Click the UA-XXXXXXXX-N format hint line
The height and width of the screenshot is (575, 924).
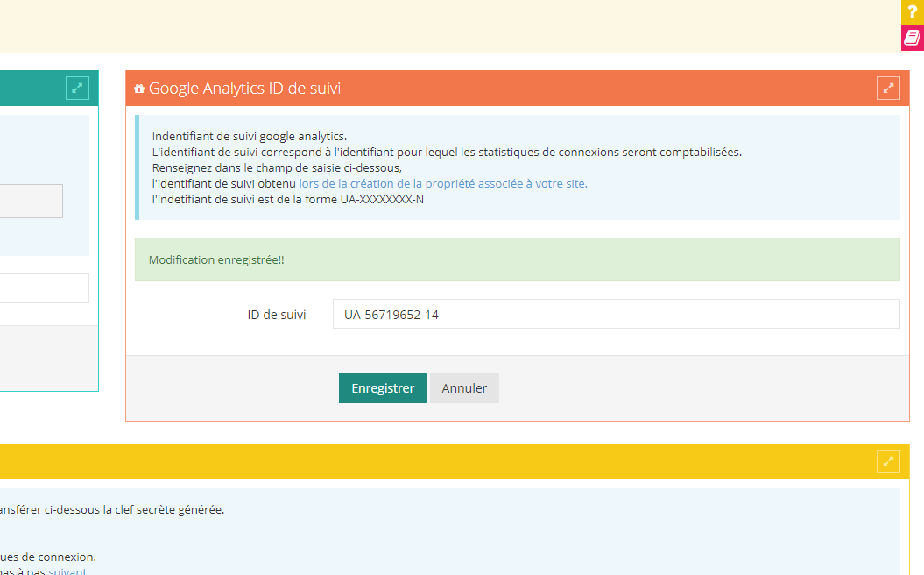pos(287,199)
